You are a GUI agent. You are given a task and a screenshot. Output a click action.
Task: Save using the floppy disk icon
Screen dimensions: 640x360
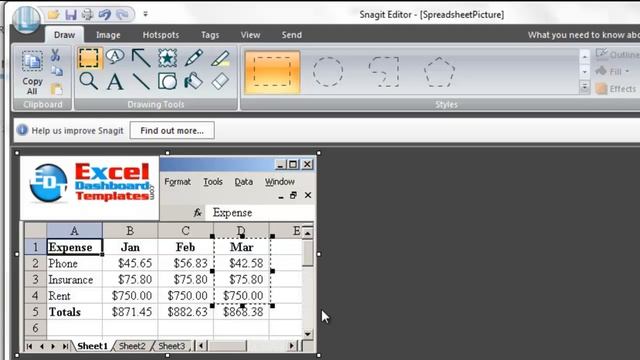point(71,15)
